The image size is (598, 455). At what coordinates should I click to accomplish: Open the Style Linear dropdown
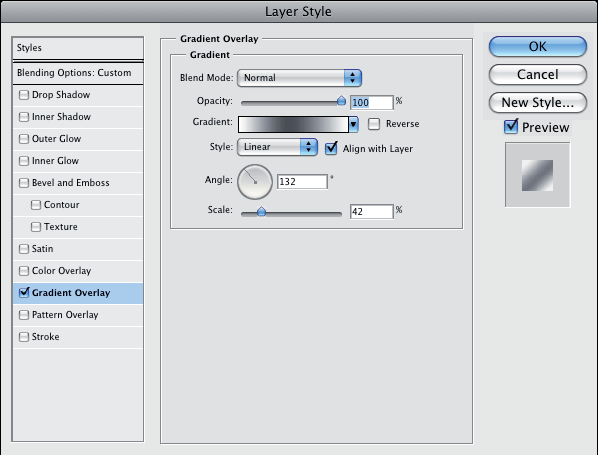(x=277, y=147)
